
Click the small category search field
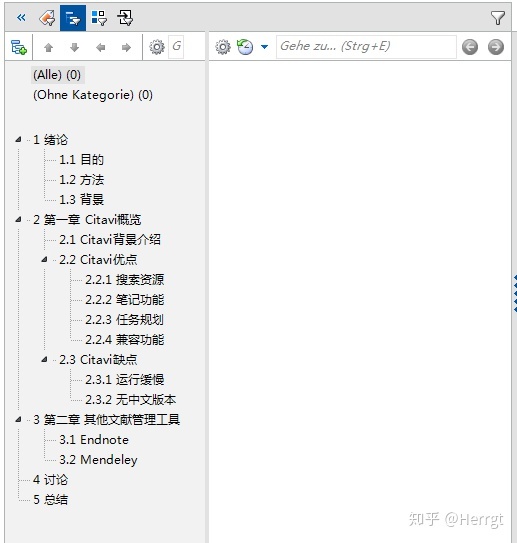tap(176, 47)
